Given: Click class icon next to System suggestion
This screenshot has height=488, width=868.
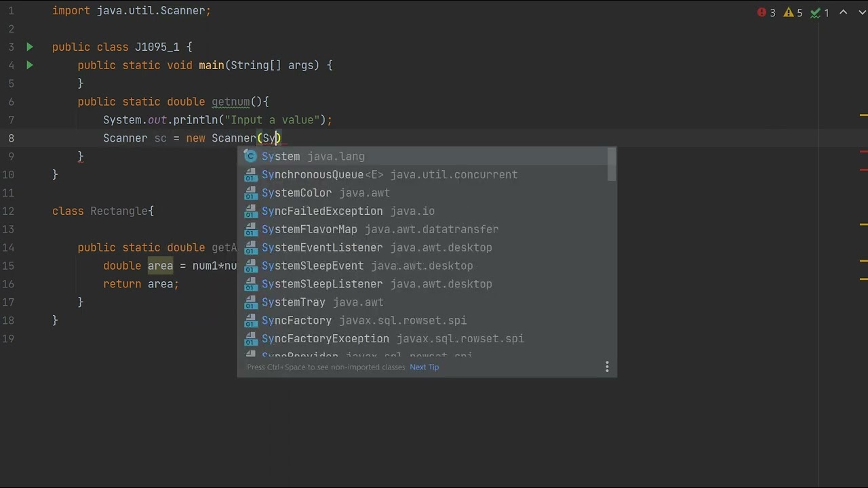Looking at the screenshot, I should tap(250, 157).
